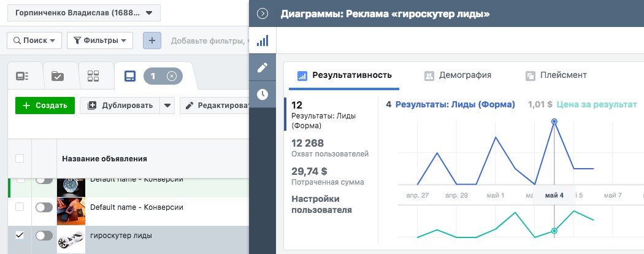The image size is (644, 254).
Task: Click the ad name гироскутер лиды
Action: point(121,236)
